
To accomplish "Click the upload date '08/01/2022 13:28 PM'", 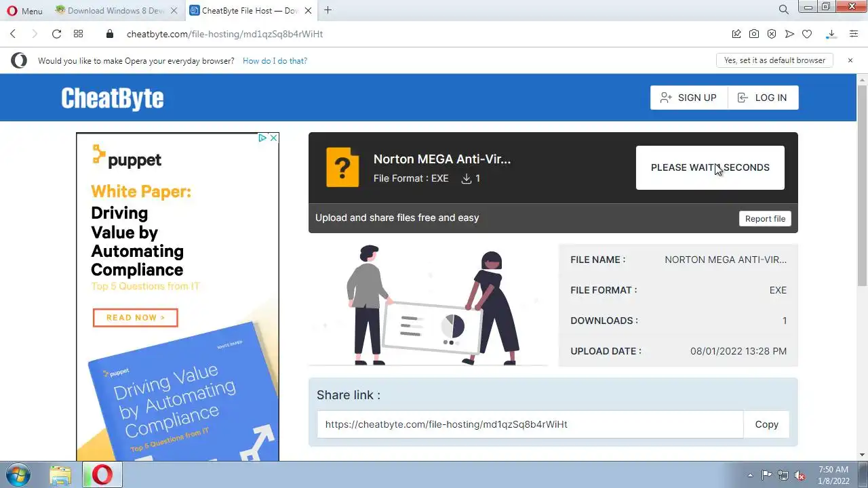I will 738,351.
